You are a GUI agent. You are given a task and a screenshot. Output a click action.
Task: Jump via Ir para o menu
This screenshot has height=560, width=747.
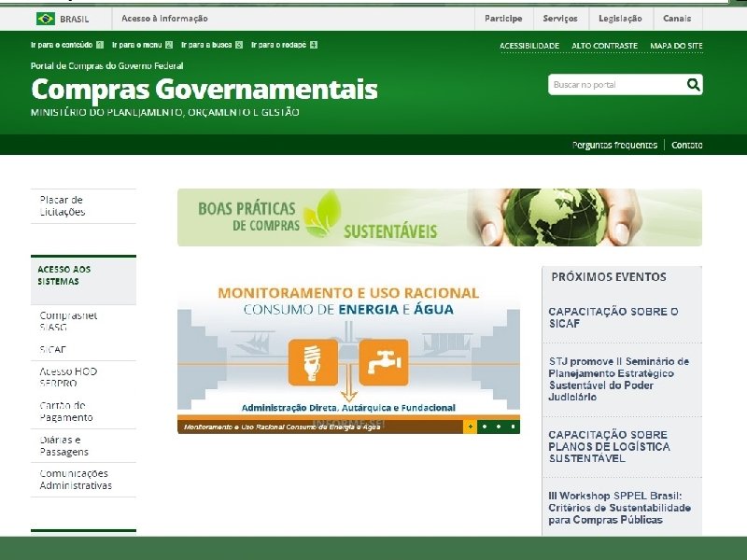click(x=143, y=45)
